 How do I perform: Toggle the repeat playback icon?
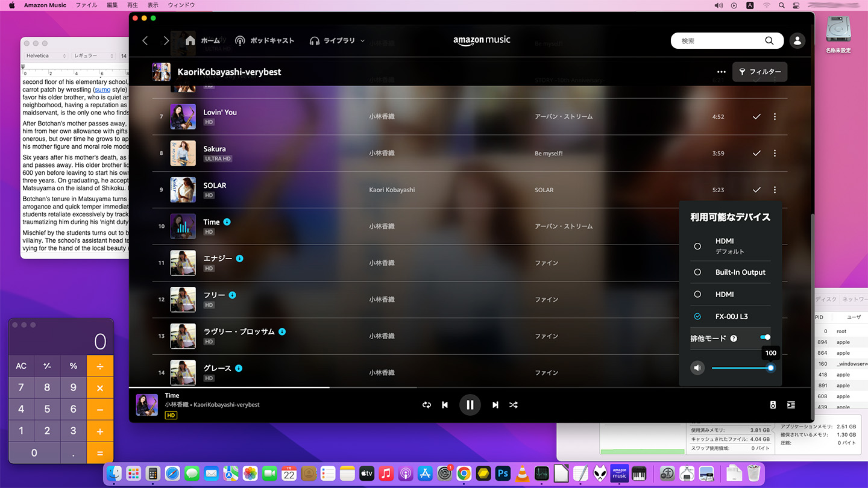pos(427,405)
